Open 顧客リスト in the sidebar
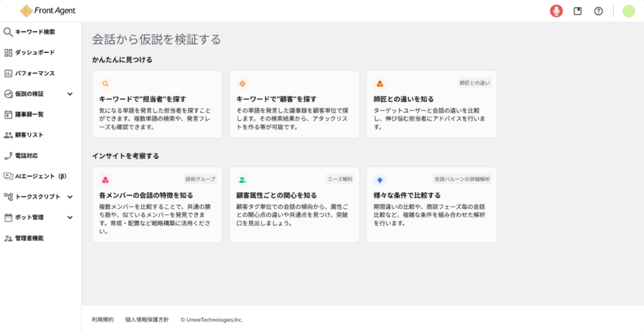The height and width of the screenshot is (333, 644). coord(29,135)
